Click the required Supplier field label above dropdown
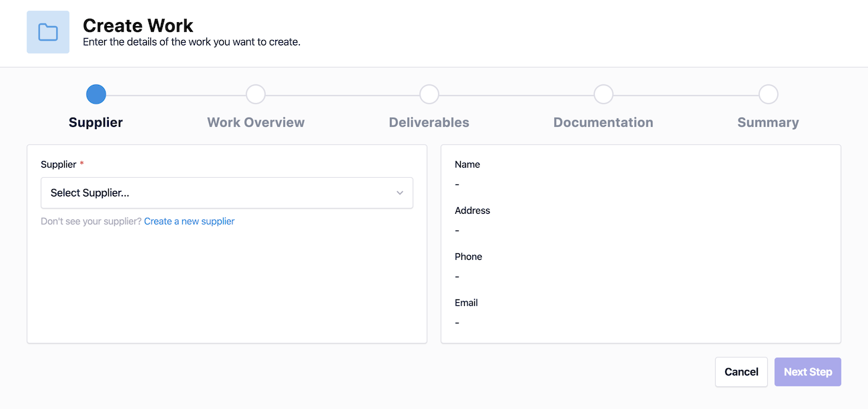This screenshot has height=409, width=868. pyautogui.click(x=63, y=164)
